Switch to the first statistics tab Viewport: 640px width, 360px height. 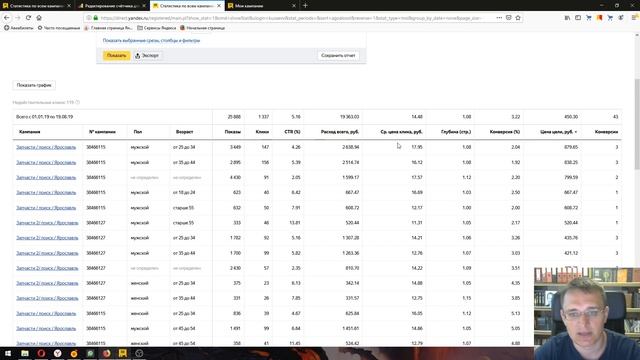36,6
